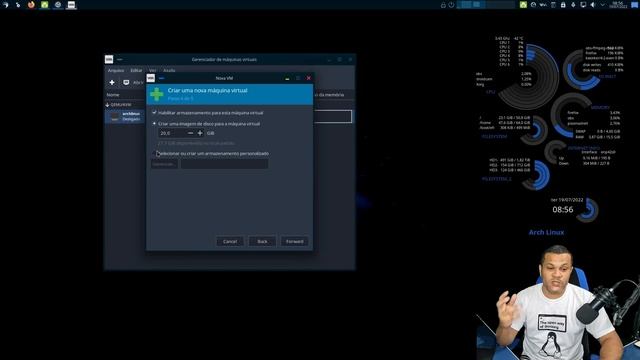Click the Forward button
Viewport: 640px width, 360px height.
point(294,241)
